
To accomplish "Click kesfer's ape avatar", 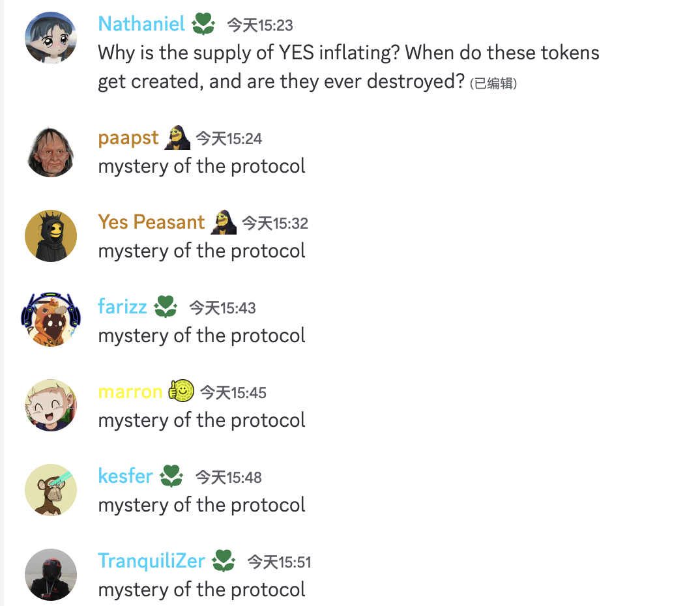I will click(x=50, y=490).
